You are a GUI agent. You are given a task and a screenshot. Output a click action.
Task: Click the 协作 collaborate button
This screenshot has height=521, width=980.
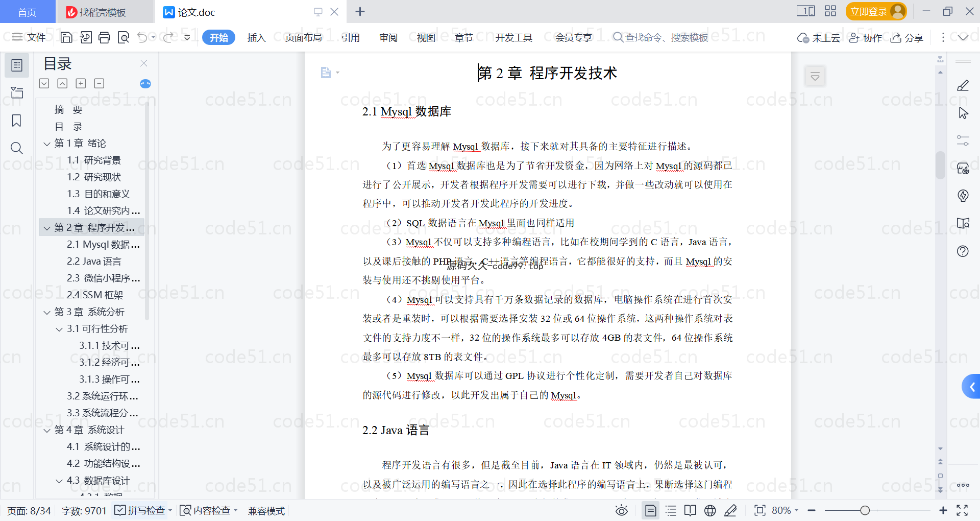[866, 38]
